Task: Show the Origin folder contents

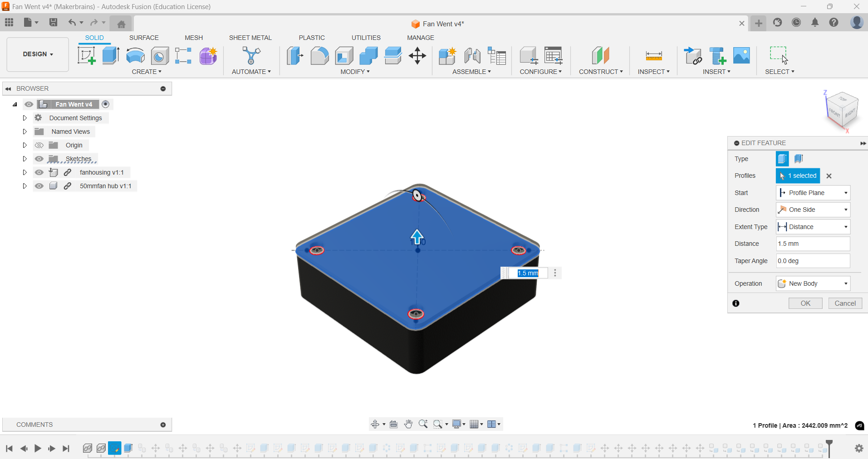Action: [x=25, y=145]
